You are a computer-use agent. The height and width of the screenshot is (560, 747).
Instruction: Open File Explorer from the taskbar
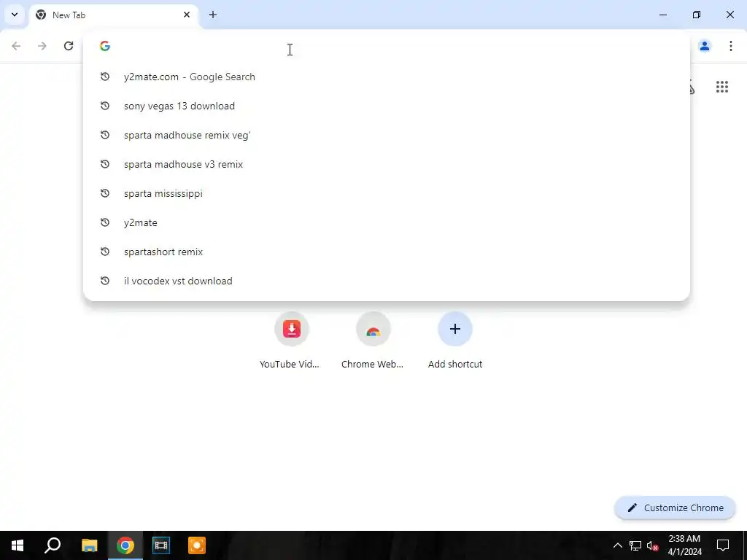[x=89, y=545]
